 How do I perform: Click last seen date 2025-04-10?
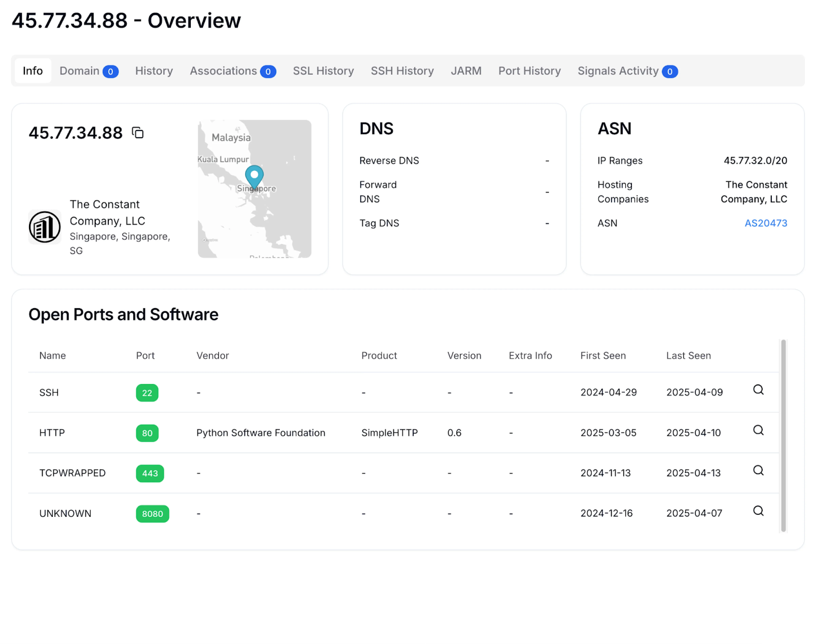[693, 432]
